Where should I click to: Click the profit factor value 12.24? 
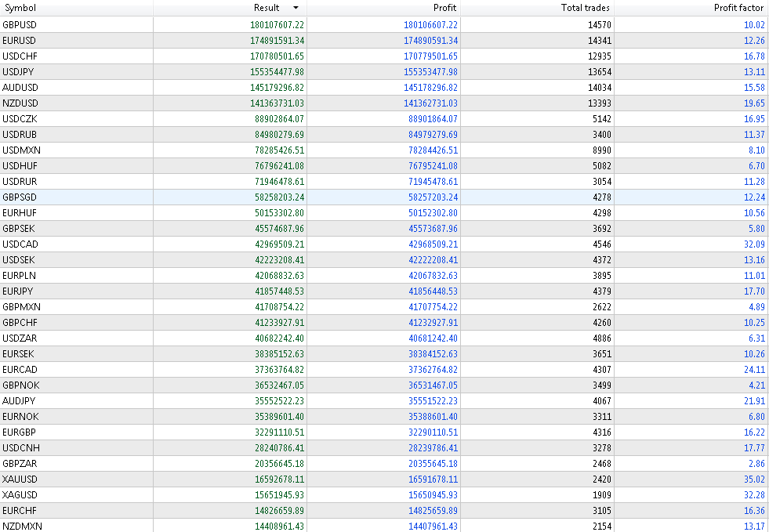click(754, 197)
